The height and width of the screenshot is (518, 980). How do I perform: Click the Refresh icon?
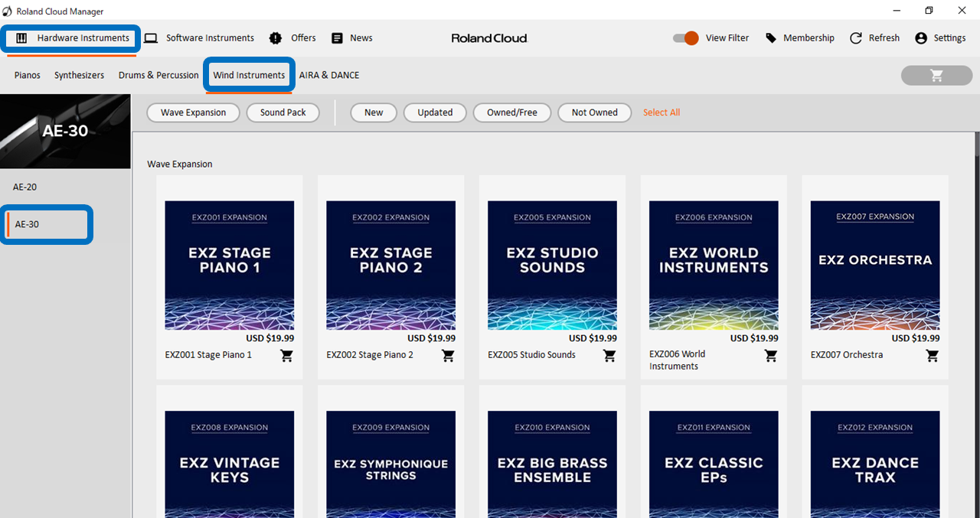[x=856, y=38]
